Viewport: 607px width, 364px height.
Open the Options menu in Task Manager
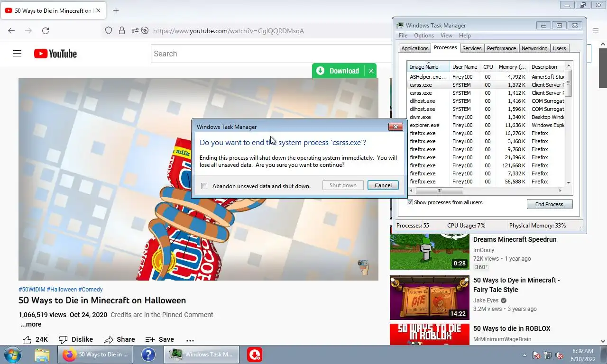tap(424, 36)
